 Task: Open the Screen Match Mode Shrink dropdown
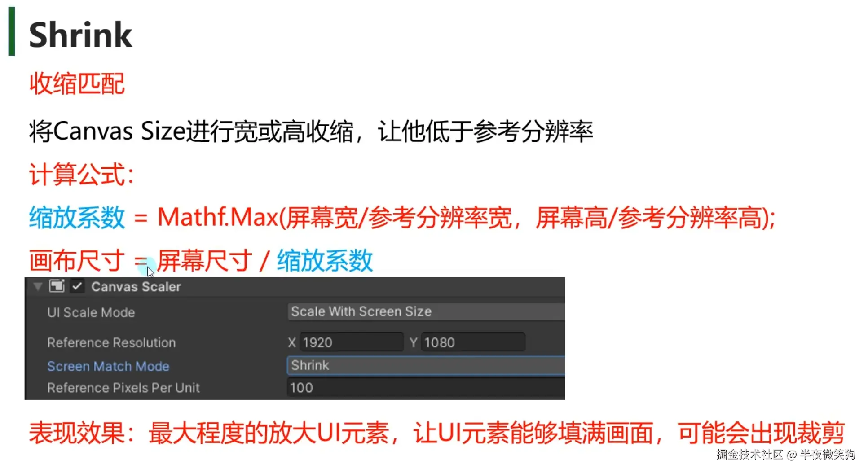426,365
